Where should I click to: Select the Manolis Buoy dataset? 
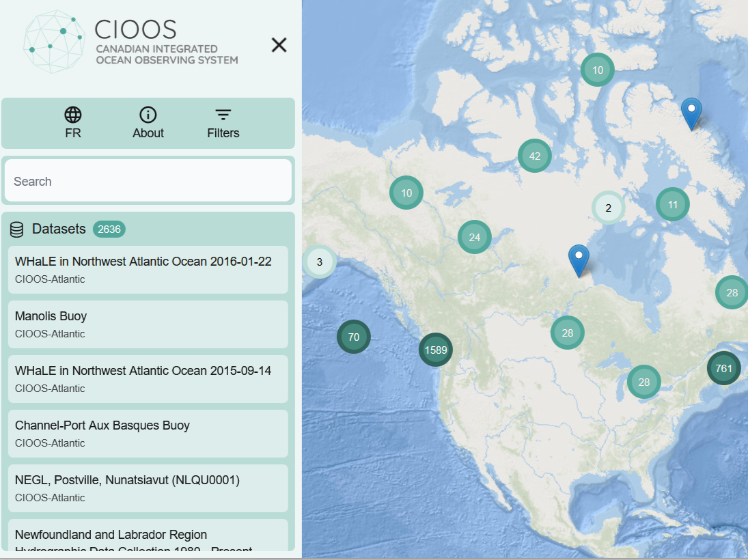[x=148, y=324]
